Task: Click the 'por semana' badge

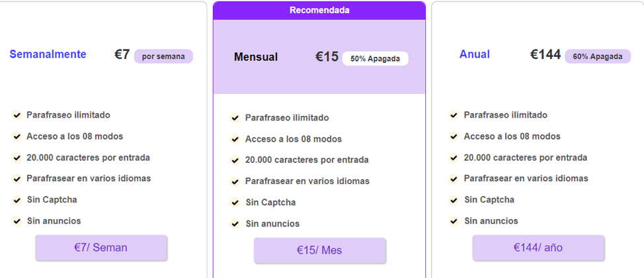Action: click(x=163, y=56)
